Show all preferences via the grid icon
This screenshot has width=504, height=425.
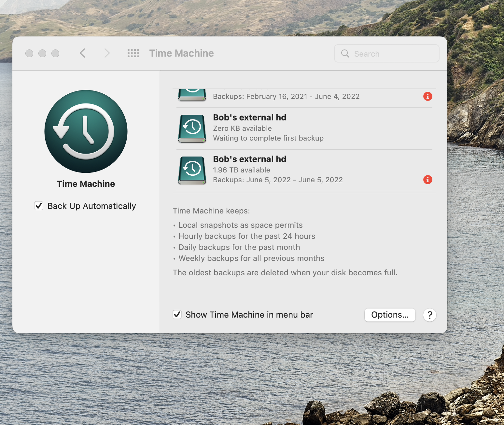coord(133,53)
